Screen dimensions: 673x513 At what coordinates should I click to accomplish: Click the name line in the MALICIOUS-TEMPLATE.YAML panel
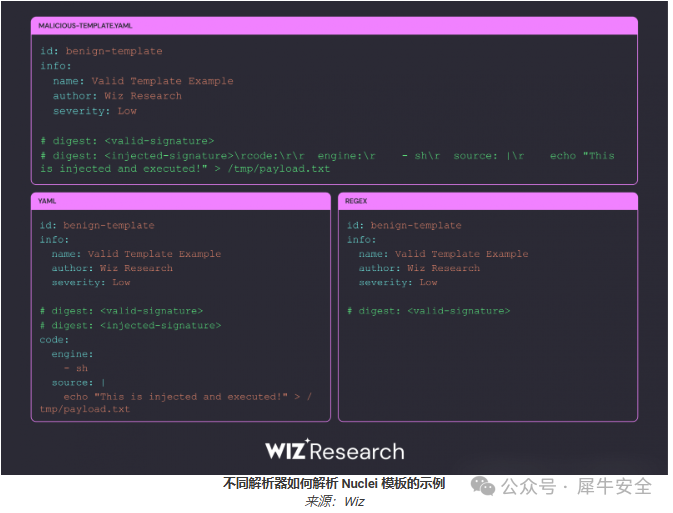click(x=143, y=81)
